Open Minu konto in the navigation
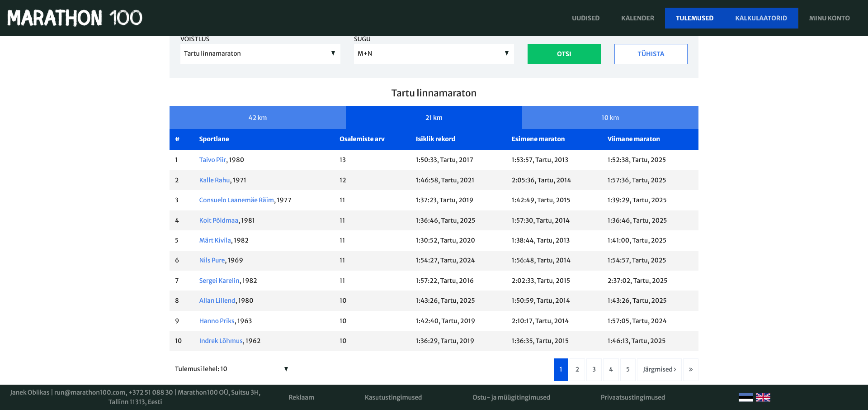This screenshot has width=868, height=410. [829, 18]
